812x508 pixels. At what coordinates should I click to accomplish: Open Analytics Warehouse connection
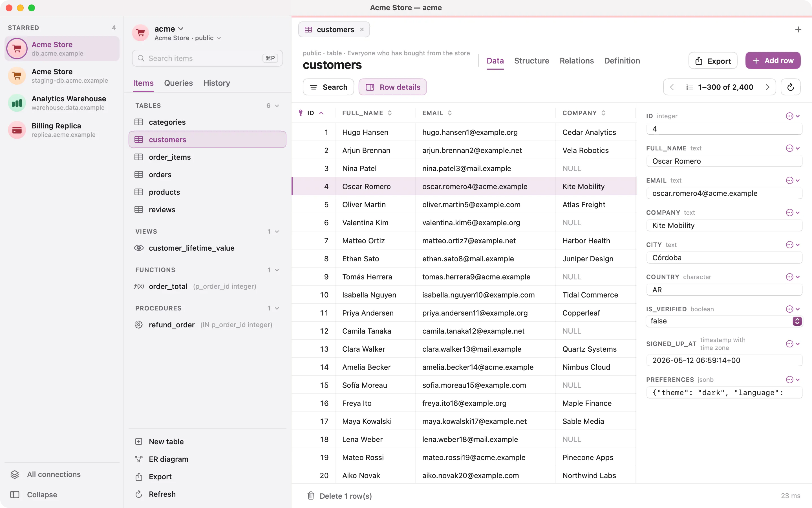[62, 103]
